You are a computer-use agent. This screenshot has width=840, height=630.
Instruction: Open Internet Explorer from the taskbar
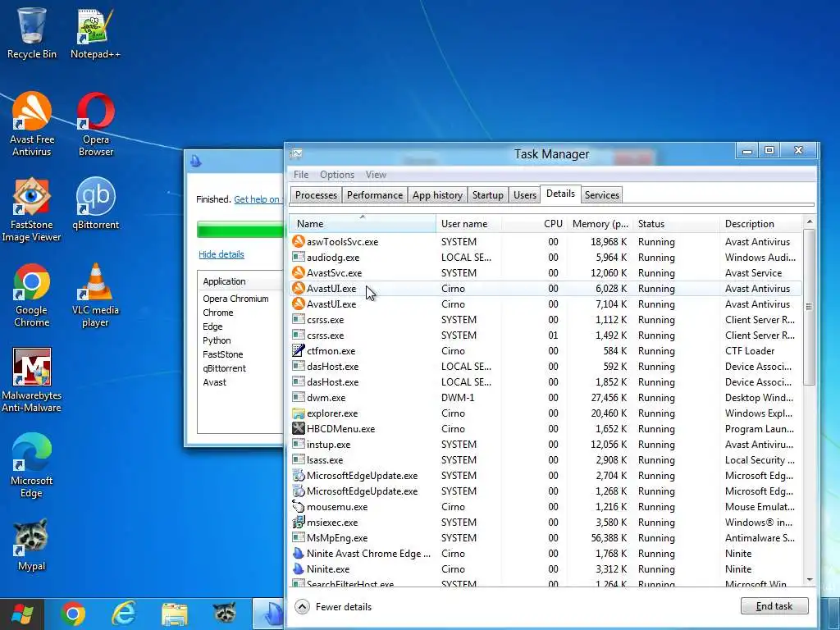[x=123, y=614]
